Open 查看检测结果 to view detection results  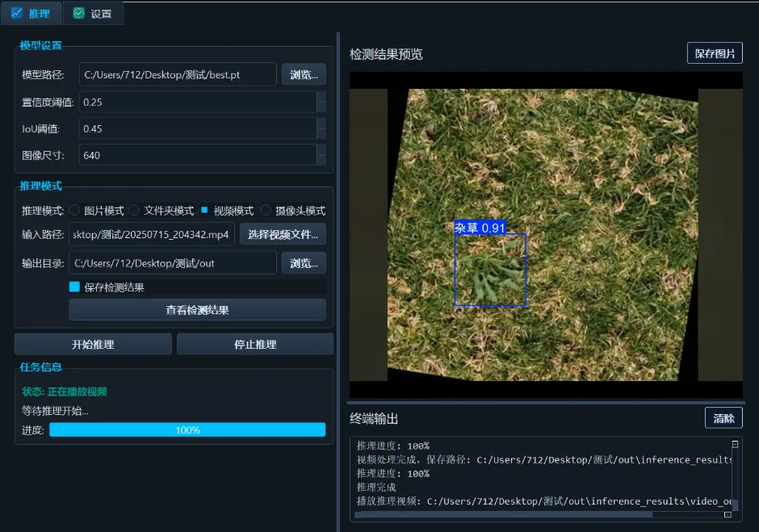click(x=196, y=310)
